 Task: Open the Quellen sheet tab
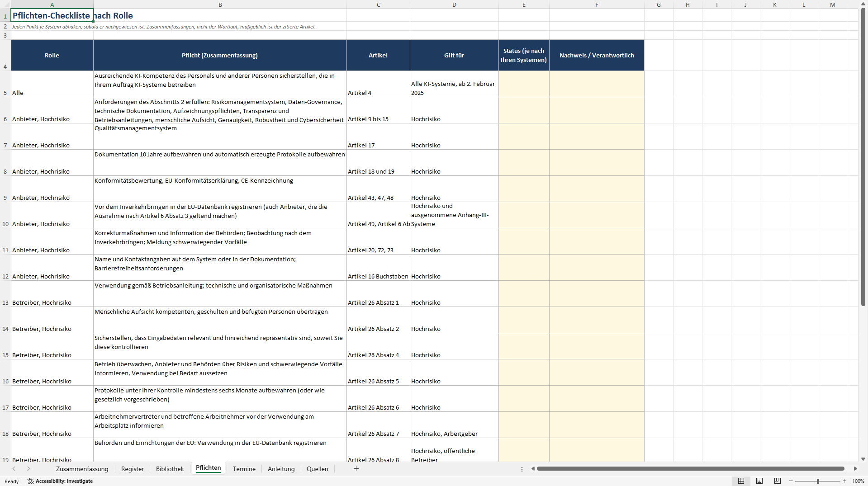318,469
